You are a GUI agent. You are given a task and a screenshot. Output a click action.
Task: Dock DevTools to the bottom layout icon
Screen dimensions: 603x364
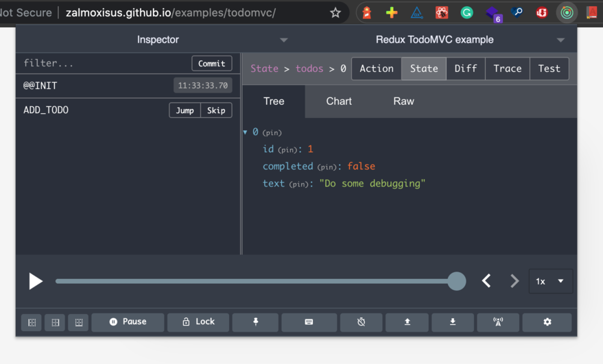[x=78, y=322]
